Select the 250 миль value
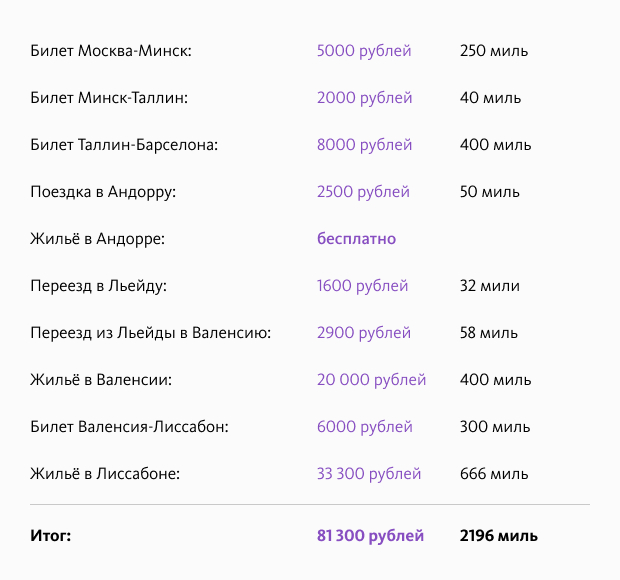 click(x=494, y=51)
